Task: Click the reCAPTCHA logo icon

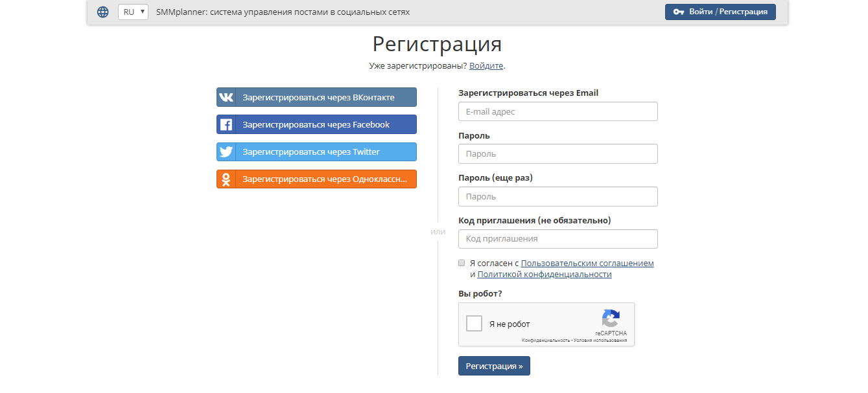Action: pos(611,319)
